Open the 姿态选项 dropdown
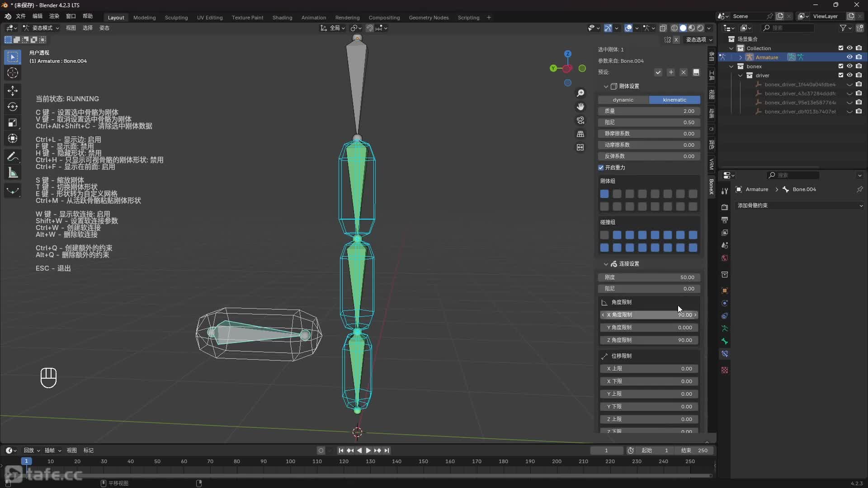868x488 pixels. [x=699, y=40]
